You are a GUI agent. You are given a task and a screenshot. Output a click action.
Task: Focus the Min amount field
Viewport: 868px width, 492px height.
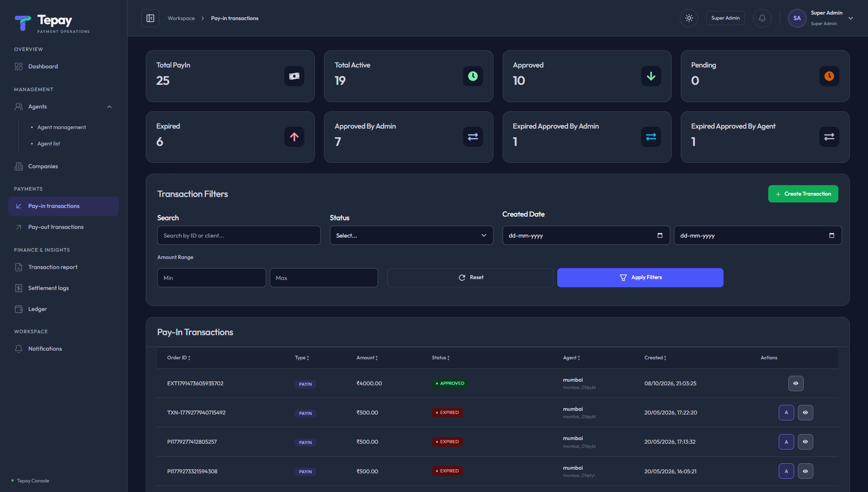pyautogui.click(x=211, y=278)
